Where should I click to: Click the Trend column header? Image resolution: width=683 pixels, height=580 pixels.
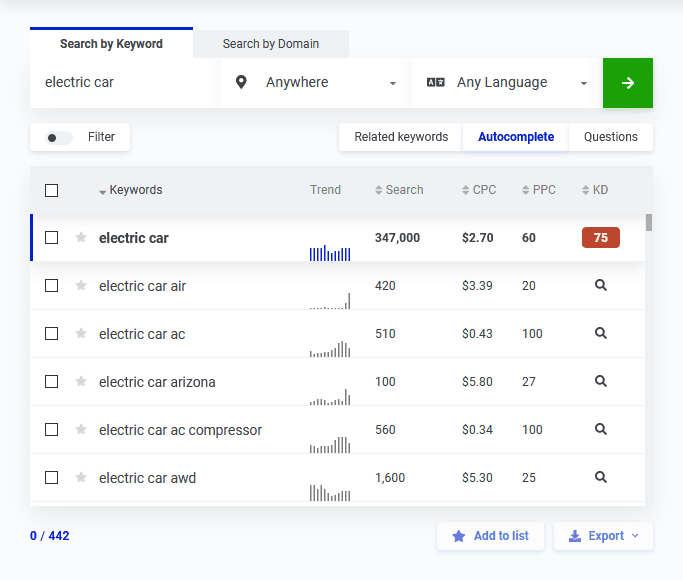325,190
